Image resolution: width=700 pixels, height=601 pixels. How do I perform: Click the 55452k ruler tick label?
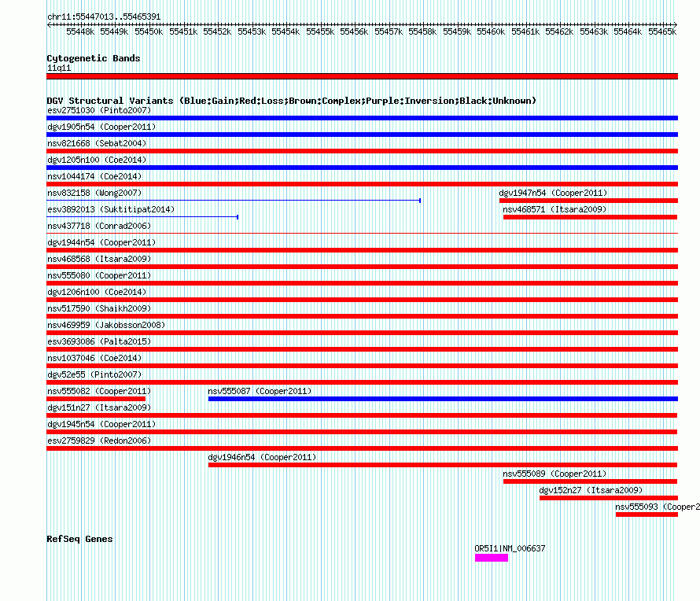(217, 31)
